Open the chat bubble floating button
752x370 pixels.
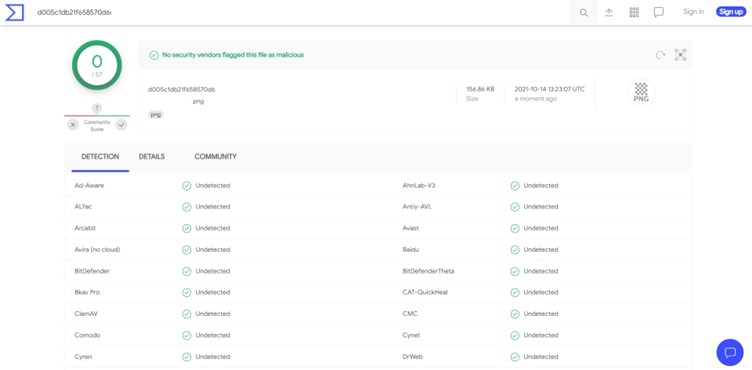pos(730,353)
